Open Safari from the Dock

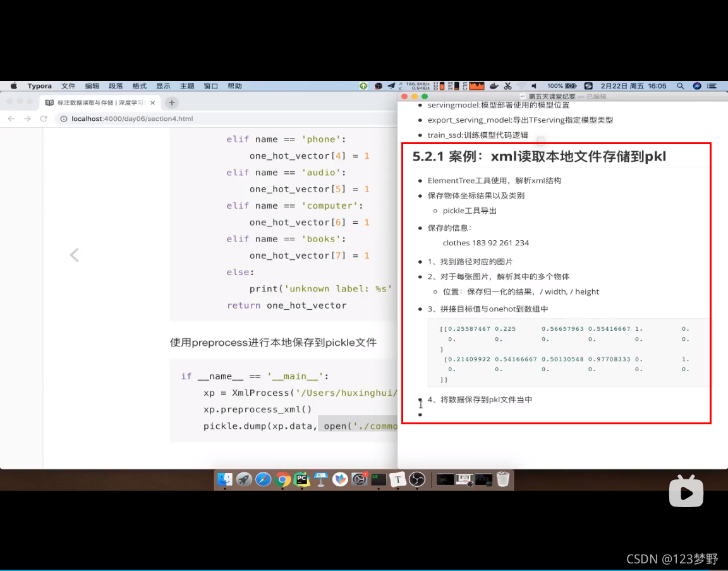coord(264,479)
